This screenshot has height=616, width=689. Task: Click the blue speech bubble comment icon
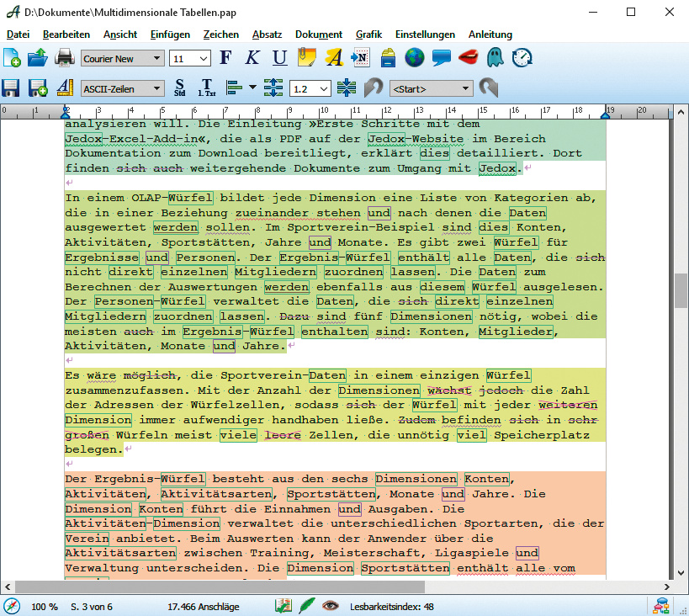pos(441,58)
